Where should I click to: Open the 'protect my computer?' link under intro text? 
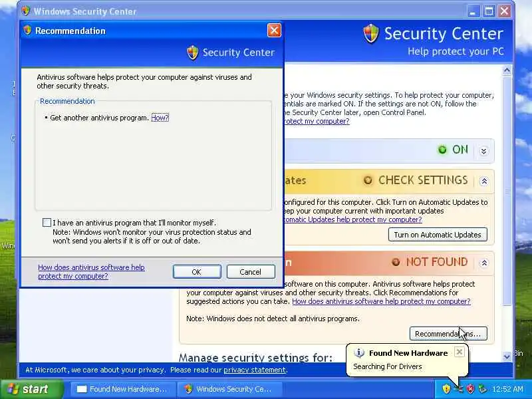[317, 121]
